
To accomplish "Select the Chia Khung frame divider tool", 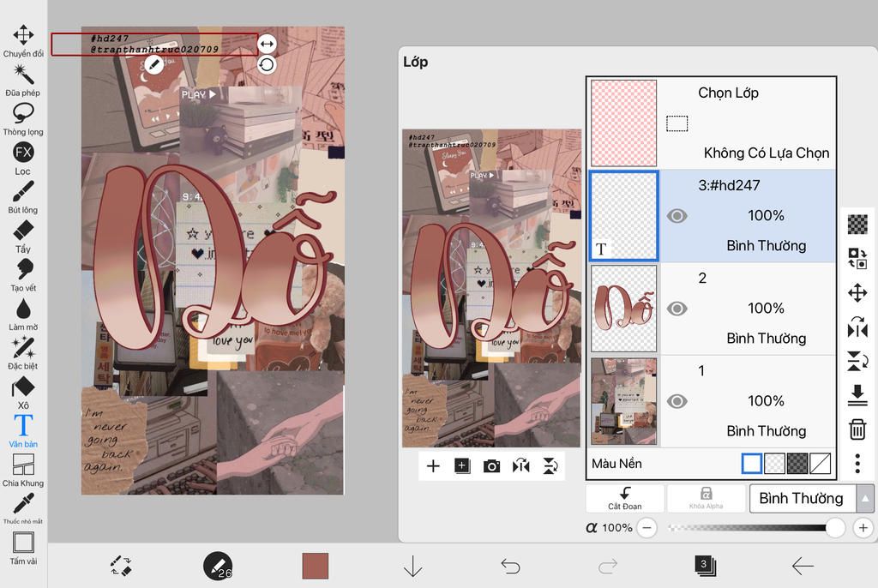I will pyautogui.click(x=23, y=471).
